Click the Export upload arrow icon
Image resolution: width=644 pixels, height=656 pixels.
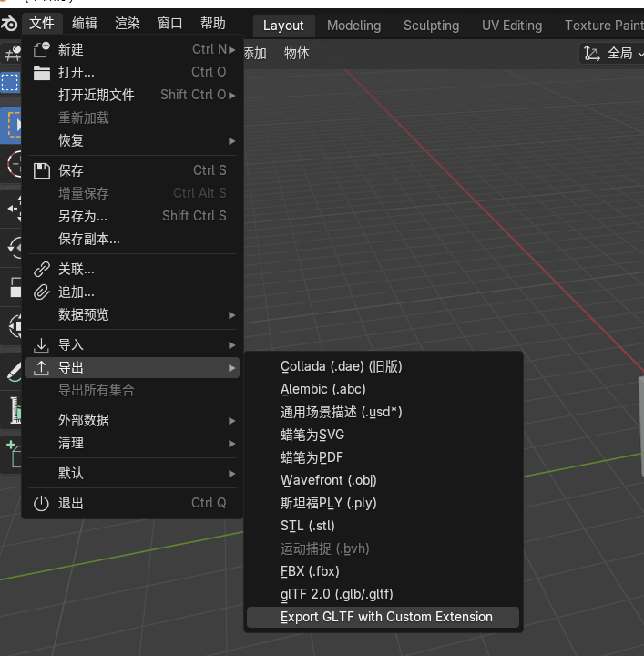(x=41, y=368)
